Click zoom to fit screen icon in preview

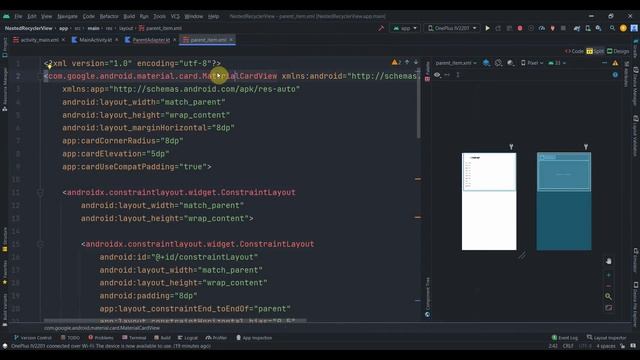[x=608, y=308]
